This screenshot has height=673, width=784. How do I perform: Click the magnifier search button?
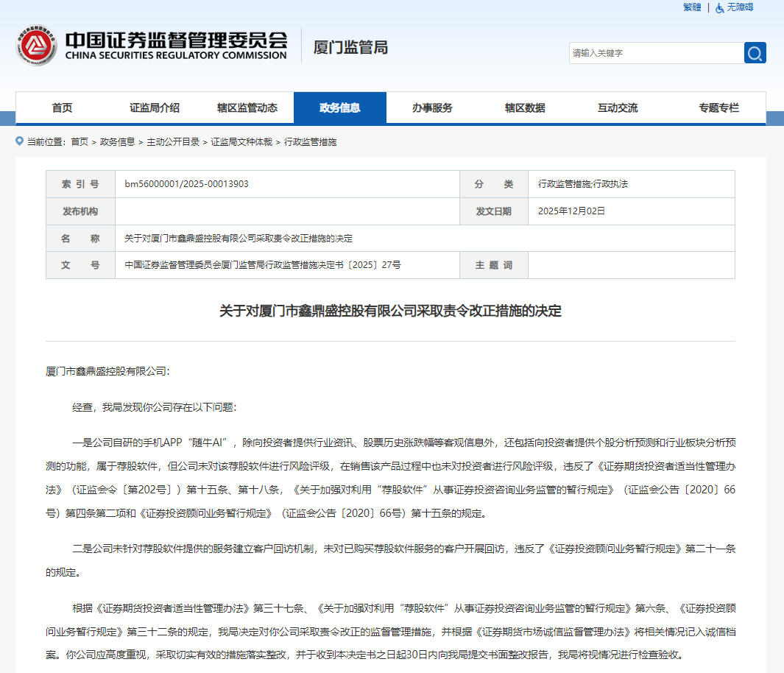click(755, 53)
